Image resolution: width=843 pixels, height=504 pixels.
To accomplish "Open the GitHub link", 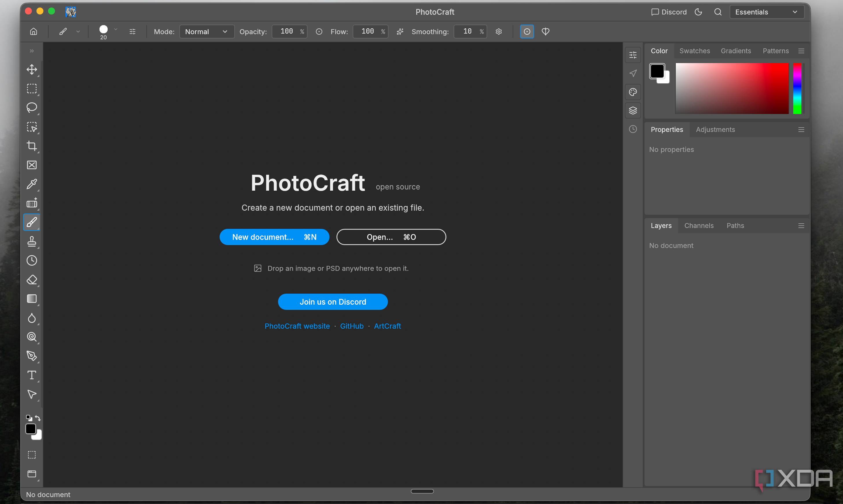I will pos(352,326).
